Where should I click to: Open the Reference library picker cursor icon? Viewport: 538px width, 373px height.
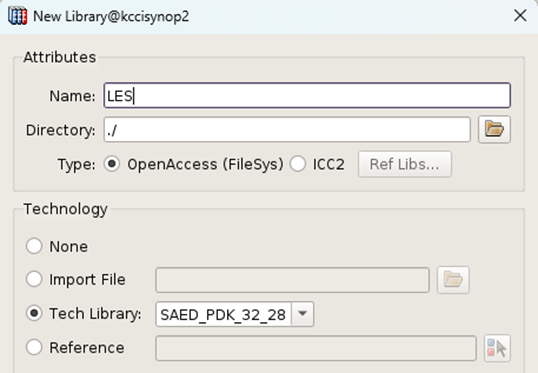click(497, 348)
